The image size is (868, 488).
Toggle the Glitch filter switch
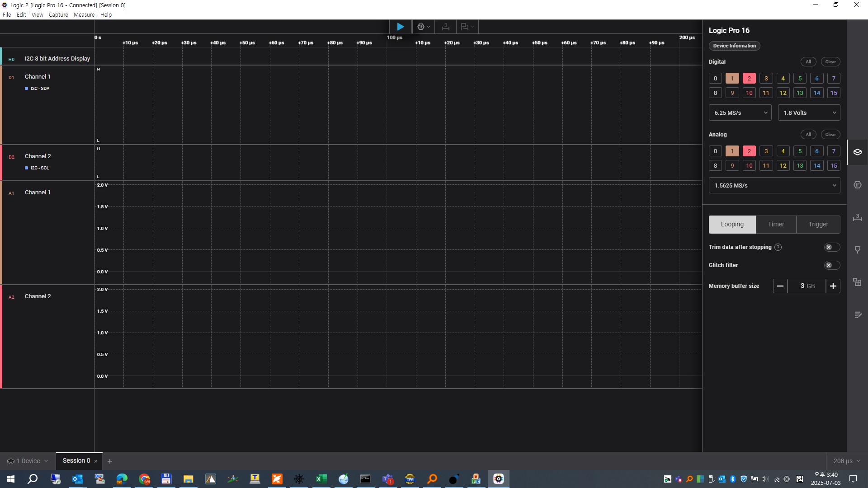[x=831, y=265]
